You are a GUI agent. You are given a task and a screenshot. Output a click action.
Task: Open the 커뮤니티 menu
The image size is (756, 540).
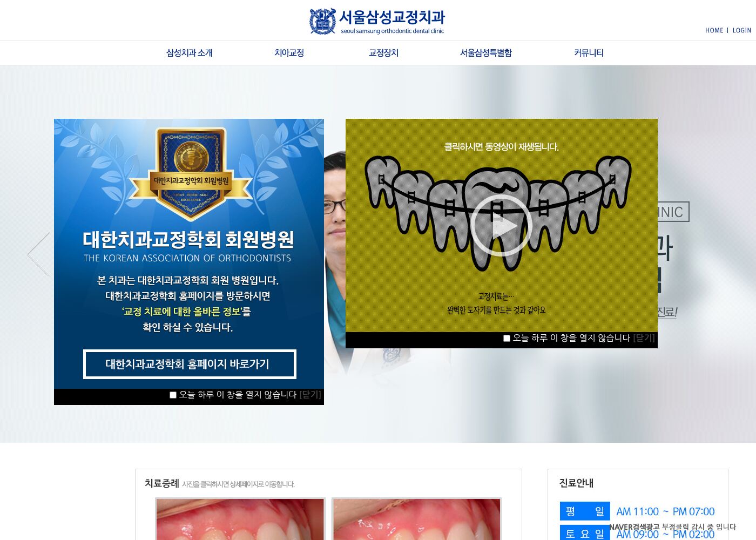(x=589, y=53)
